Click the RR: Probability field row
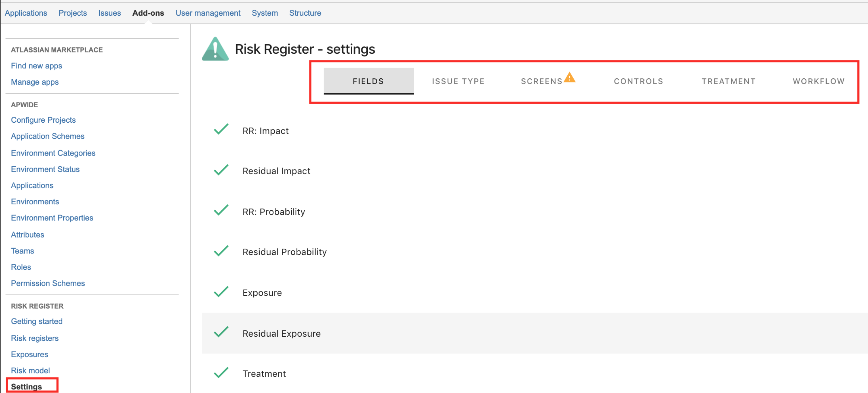 point(535,212)
